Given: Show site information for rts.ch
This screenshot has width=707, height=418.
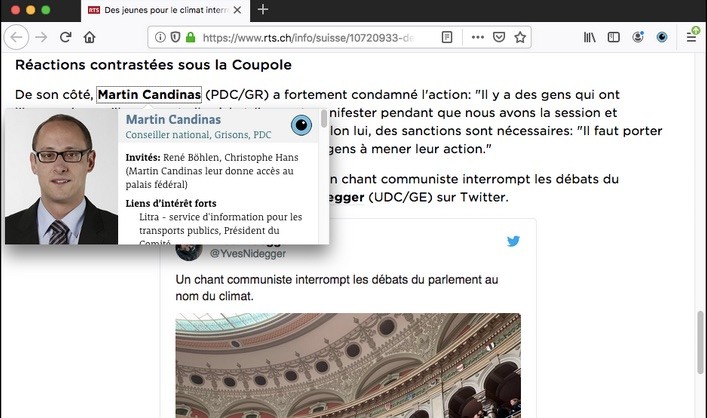Looking at the screenshot, I should [160, 37].
